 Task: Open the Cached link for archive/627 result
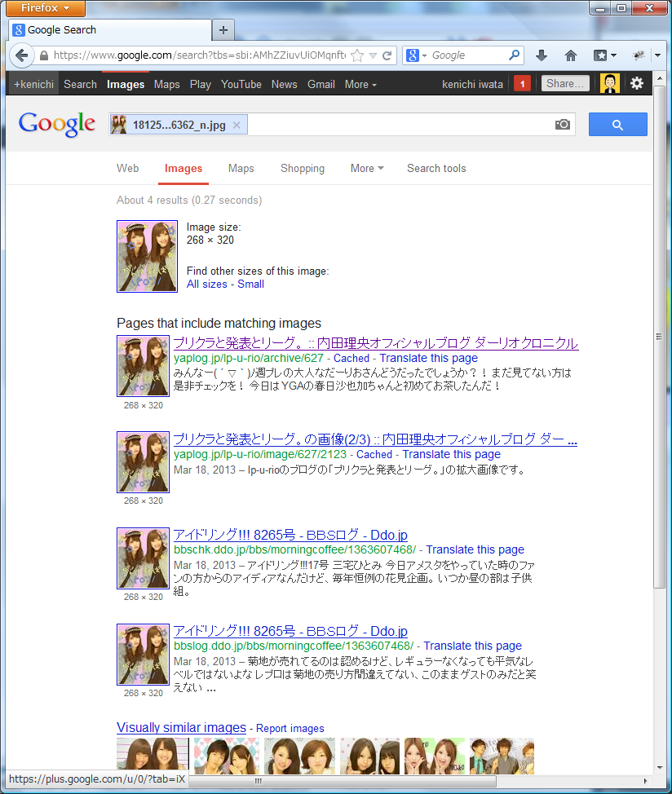[351, 358]
